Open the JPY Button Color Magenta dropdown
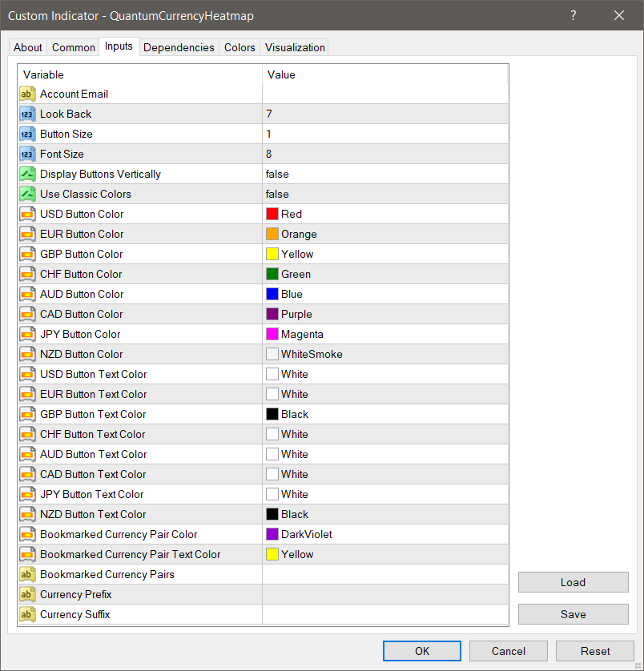This screenshot has width=644, height=671. (384, 335)
